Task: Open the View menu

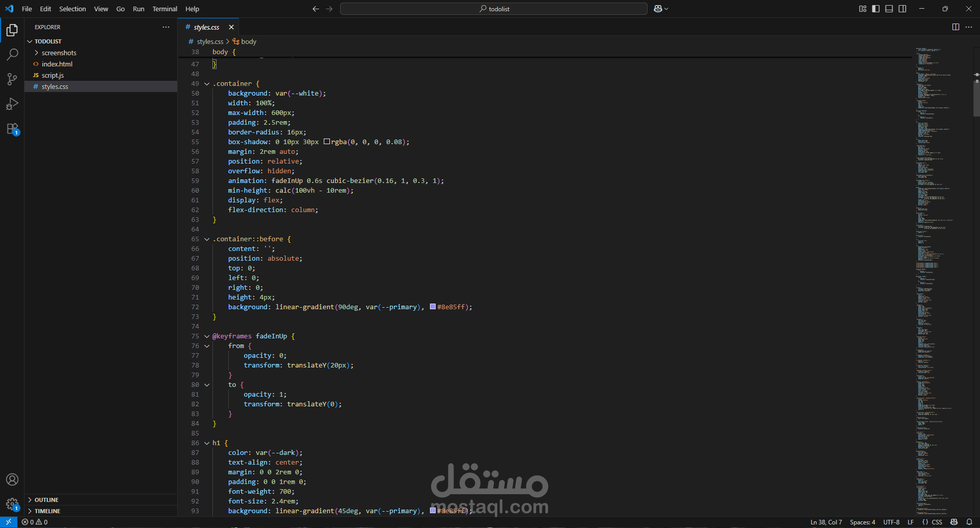Action: tap(101, 9)
